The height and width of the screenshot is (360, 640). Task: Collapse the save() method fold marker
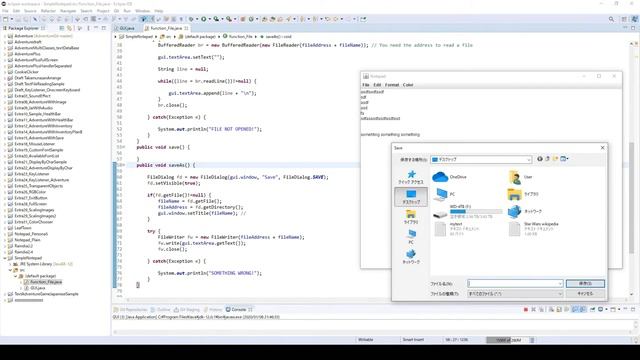pyautogui.click(x=123, y=147)
